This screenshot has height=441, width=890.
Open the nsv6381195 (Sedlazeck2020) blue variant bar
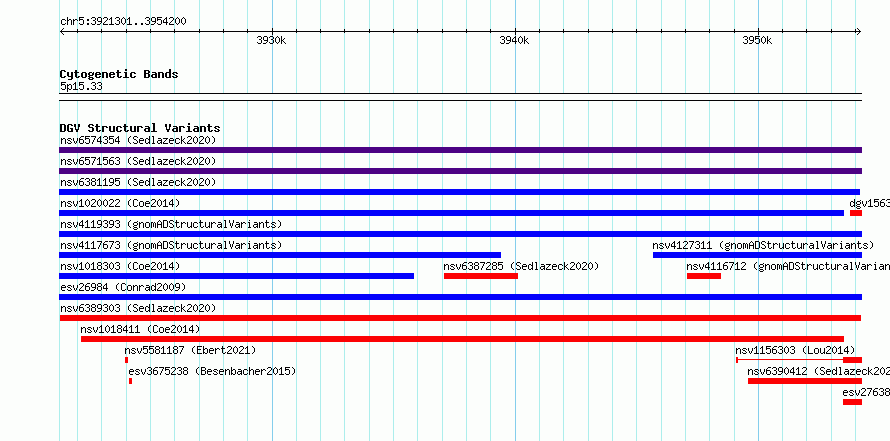[x=460, y=192]
